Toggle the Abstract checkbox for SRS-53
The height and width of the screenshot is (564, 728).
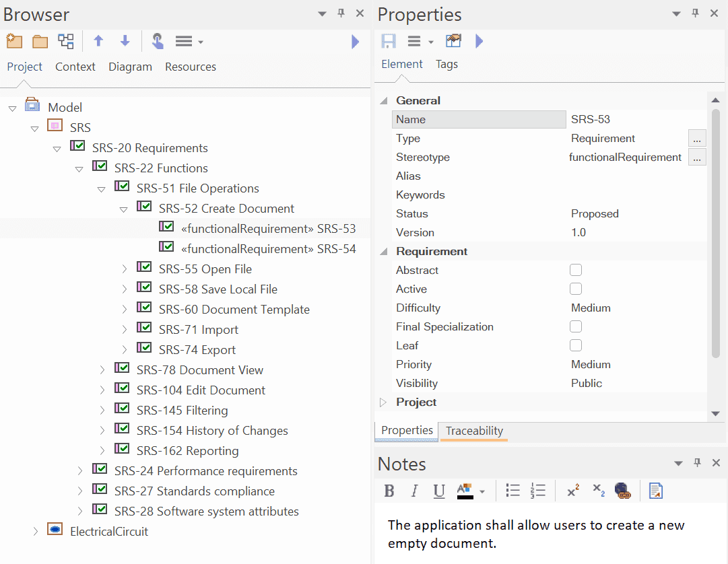(576, 270)
